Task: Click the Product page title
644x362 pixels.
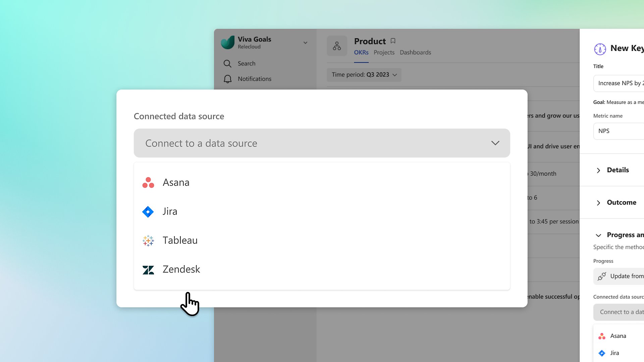Action: click(370, 41)
